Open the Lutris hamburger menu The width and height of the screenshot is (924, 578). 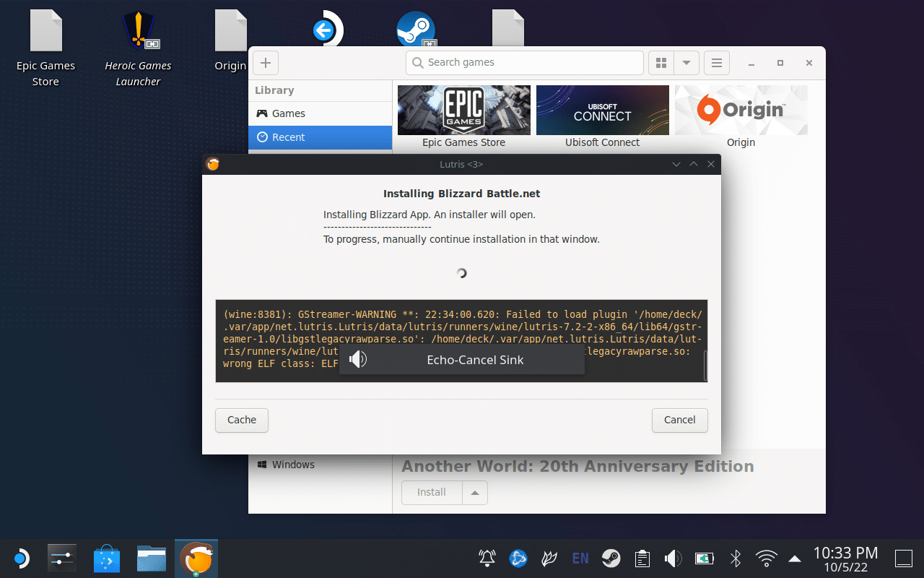(x=717, y=63)
